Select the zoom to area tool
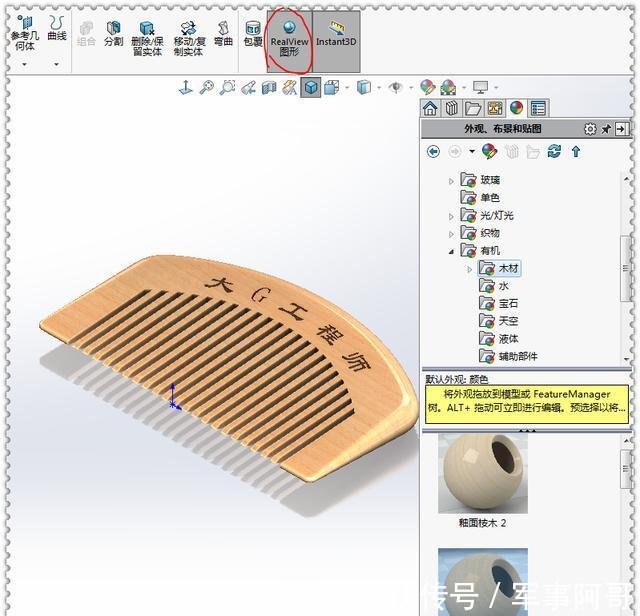The width and height of the screenshot is (640, 616). coord(227,87)
